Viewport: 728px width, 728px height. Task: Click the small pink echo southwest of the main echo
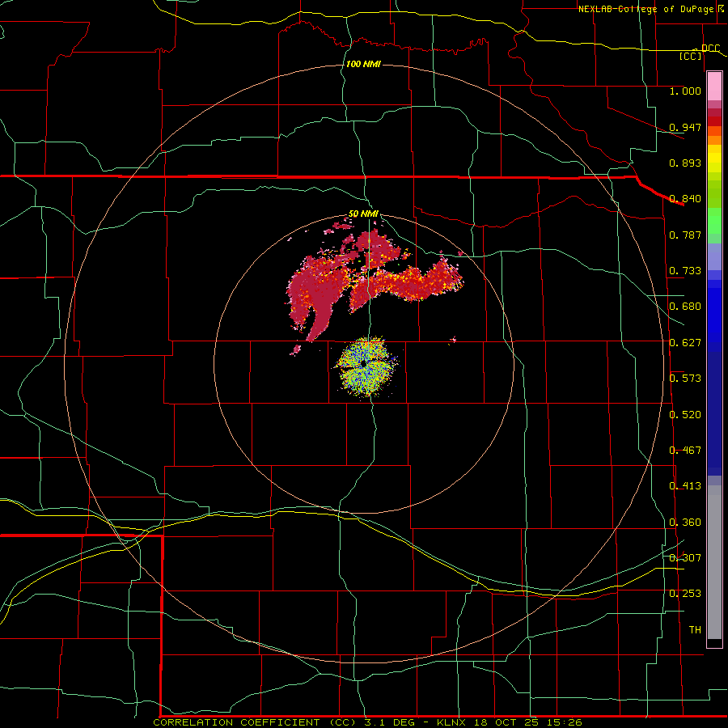296,349
